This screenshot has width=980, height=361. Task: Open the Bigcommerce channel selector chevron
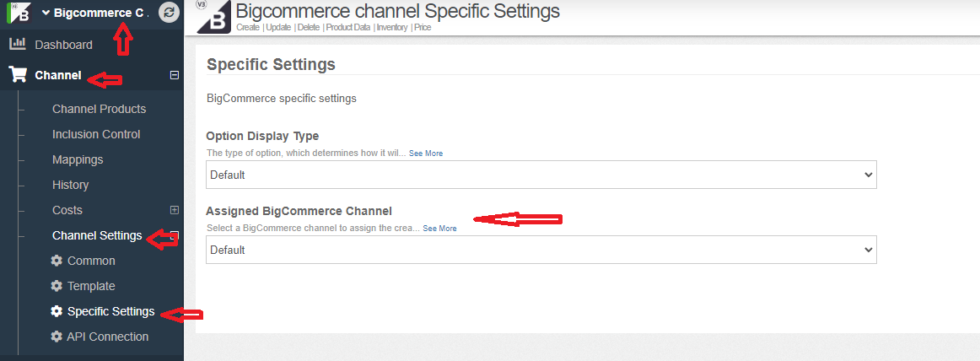(46, 13)
